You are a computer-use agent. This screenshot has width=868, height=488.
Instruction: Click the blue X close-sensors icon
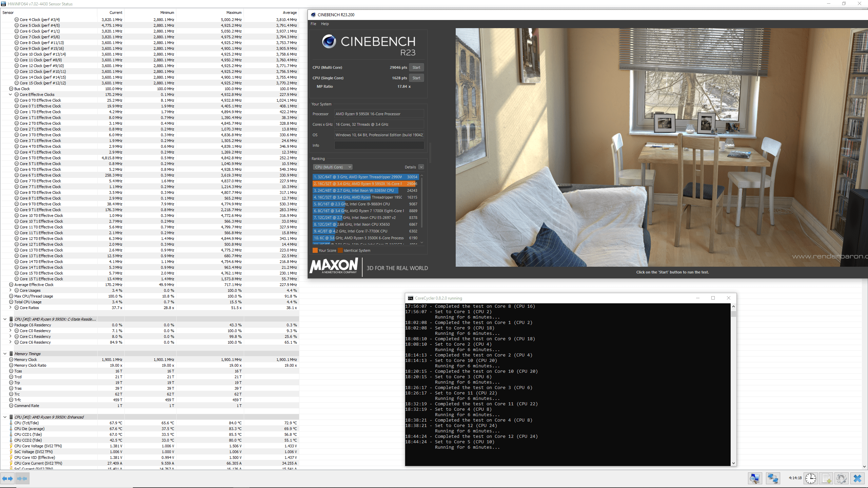[x=857, y=479]
